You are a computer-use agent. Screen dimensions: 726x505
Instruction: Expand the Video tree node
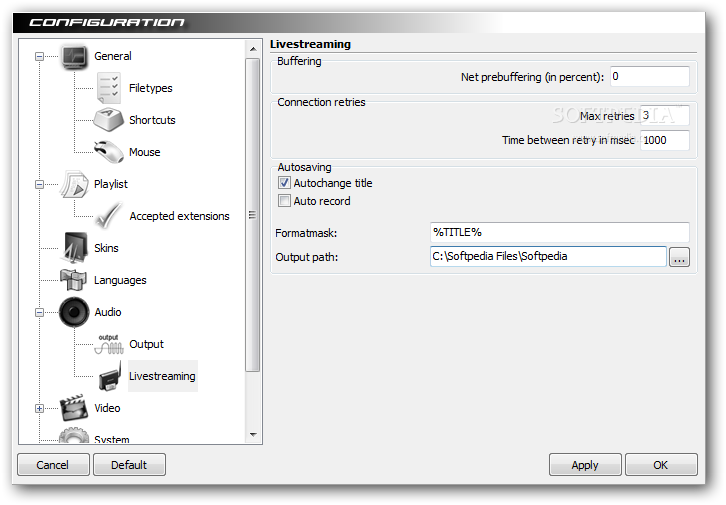(39, 408)
